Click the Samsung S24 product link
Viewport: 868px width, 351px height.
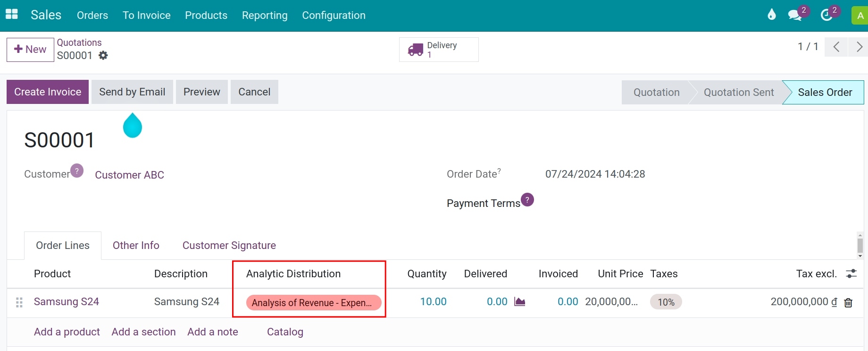[67, 301]
